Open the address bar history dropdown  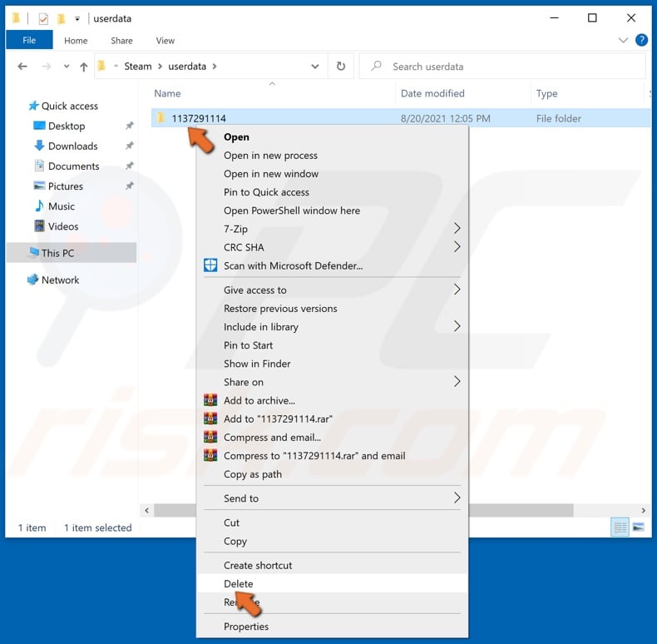coord(314,67)
